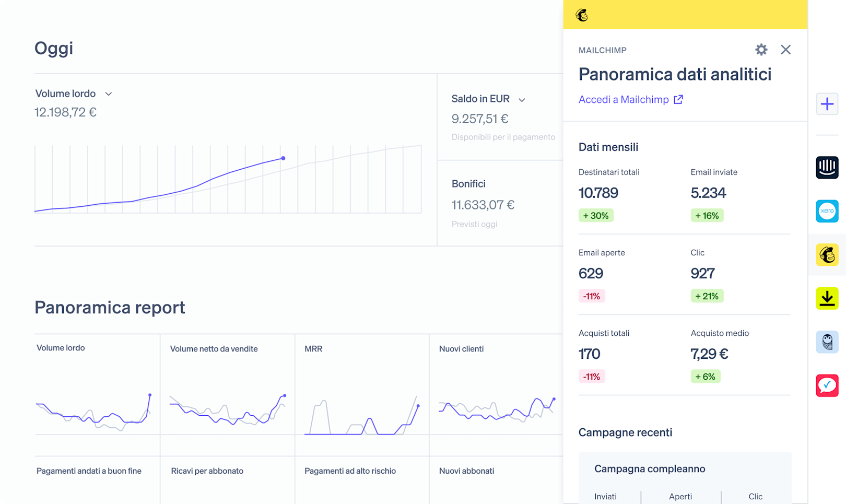846x504 pixels.
Task: Click the +30% badge under Destinatari totali
Action: point(596,216)
